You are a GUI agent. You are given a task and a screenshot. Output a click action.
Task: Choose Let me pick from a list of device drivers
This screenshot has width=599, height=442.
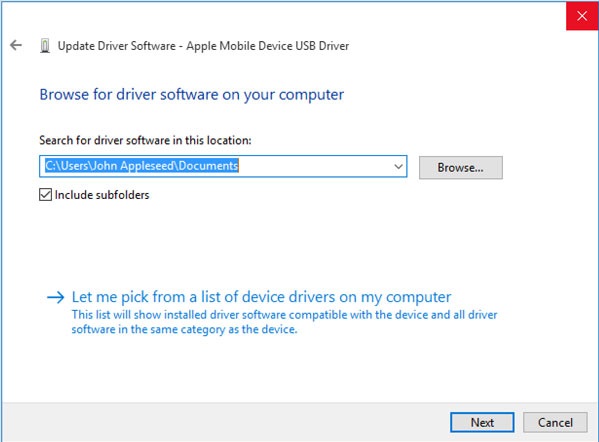click(261, 297)
